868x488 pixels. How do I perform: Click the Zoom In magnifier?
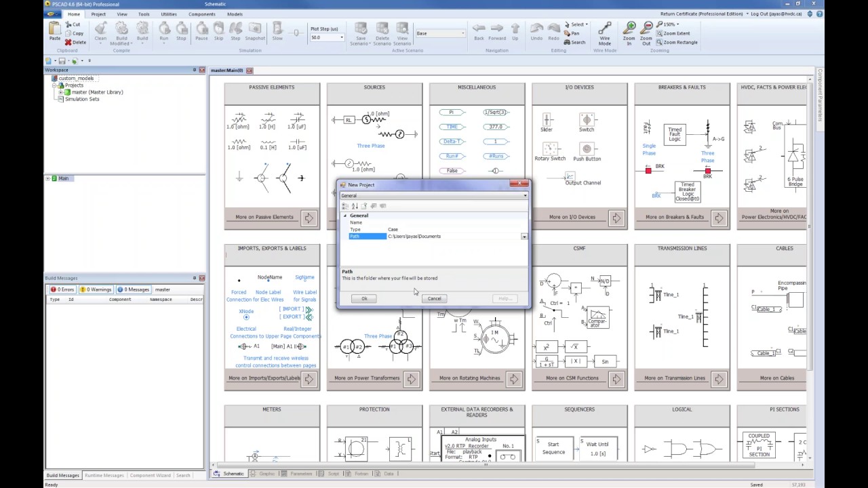click(x=630, y=28)
